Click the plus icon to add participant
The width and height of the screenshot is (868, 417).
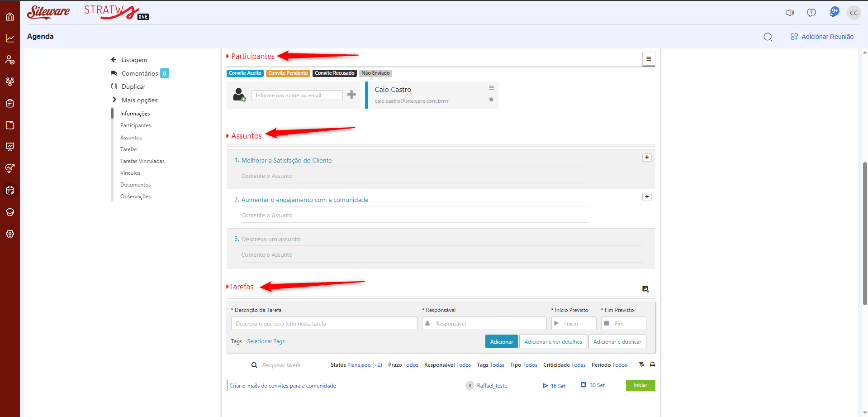pyautogui.click(x=351, y=95)
